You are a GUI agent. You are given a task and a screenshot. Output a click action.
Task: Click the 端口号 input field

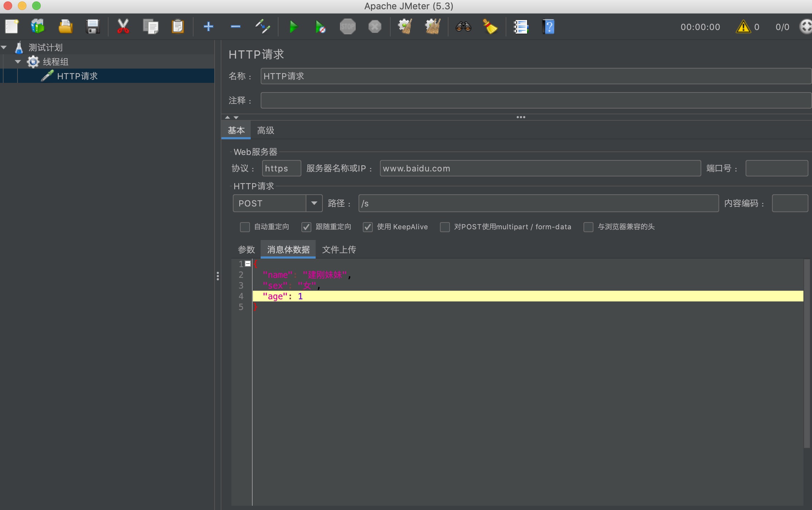(777, 168)
